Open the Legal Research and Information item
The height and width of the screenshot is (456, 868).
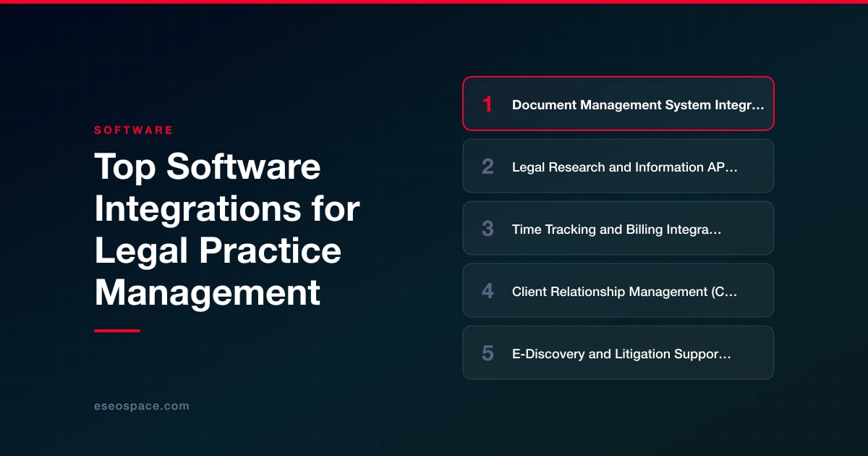[x=618, y=166]
